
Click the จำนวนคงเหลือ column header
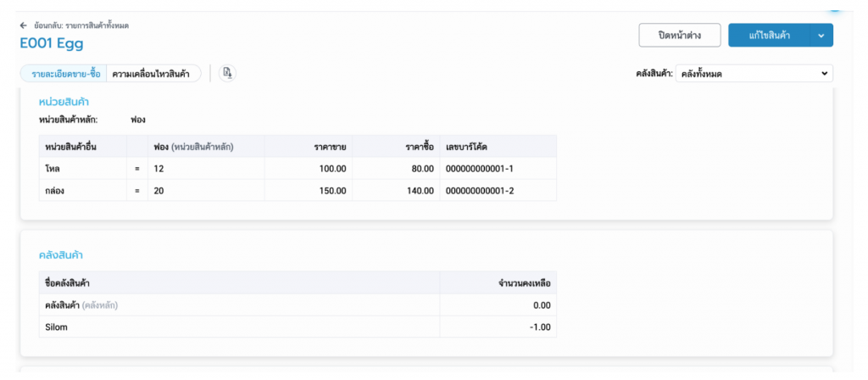526,282
